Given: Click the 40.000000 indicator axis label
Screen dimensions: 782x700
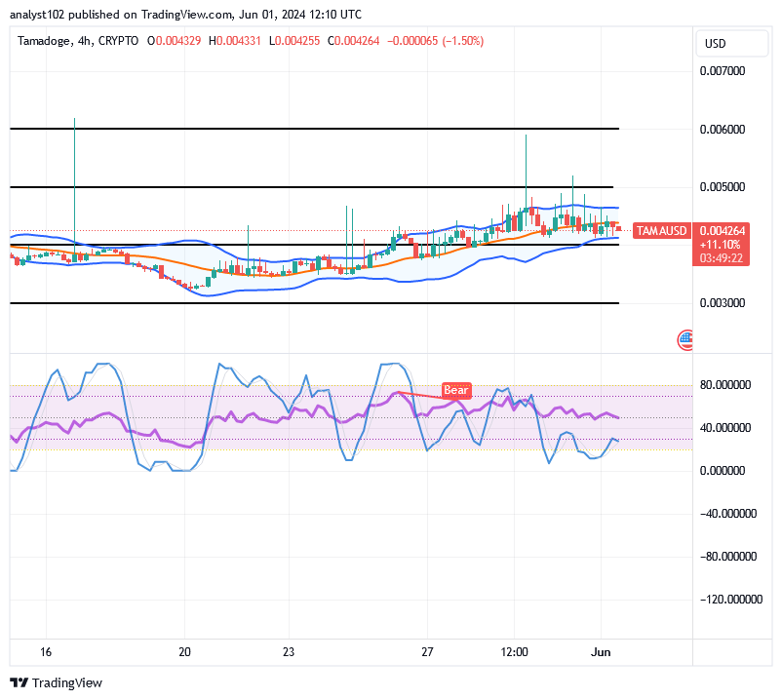Looking at the screenshot, I should click(x=725, y=428).
